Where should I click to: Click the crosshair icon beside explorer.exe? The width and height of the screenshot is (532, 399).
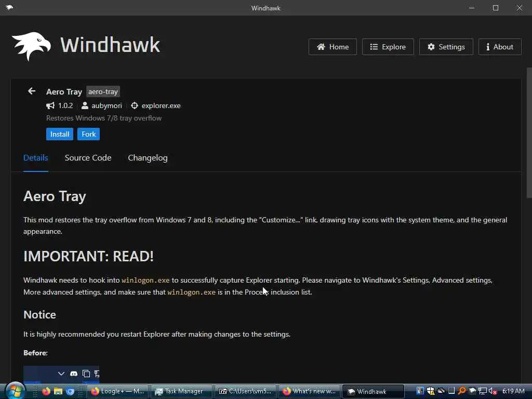(x=135, y=105)
